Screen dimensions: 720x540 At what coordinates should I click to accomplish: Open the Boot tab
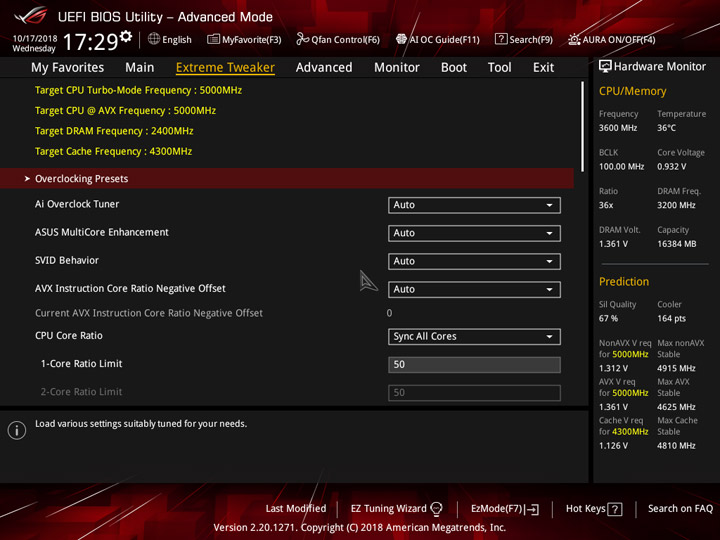pyautogui.click(x=454, y=68)
